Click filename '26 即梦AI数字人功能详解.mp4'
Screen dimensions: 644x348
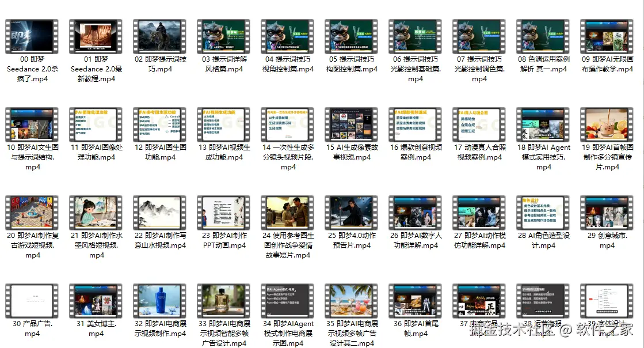pyautogui.click(x=416, y=240)
